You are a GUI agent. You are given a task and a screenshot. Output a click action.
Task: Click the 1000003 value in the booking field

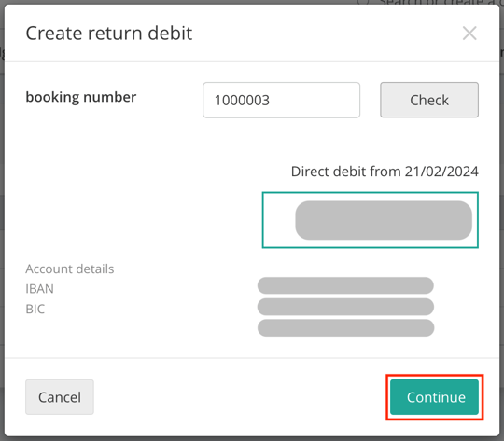click(x=242, y=100)
